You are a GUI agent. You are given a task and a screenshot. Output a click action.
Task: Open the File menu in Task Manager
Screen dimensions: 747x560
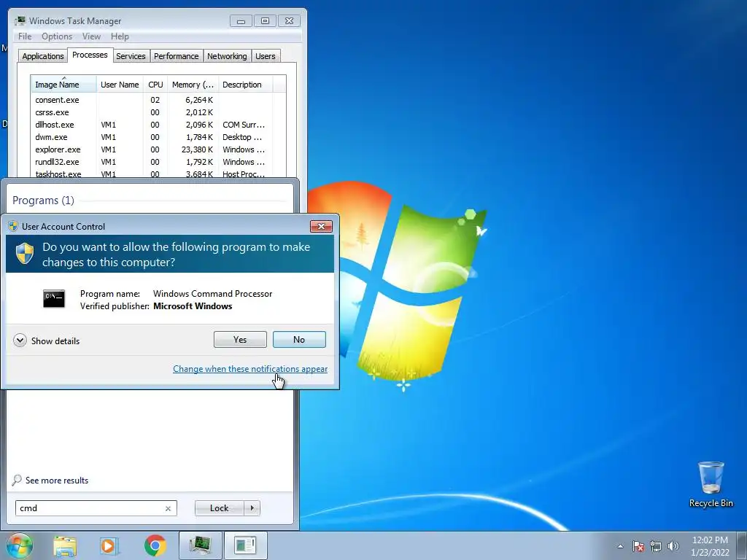25,36
